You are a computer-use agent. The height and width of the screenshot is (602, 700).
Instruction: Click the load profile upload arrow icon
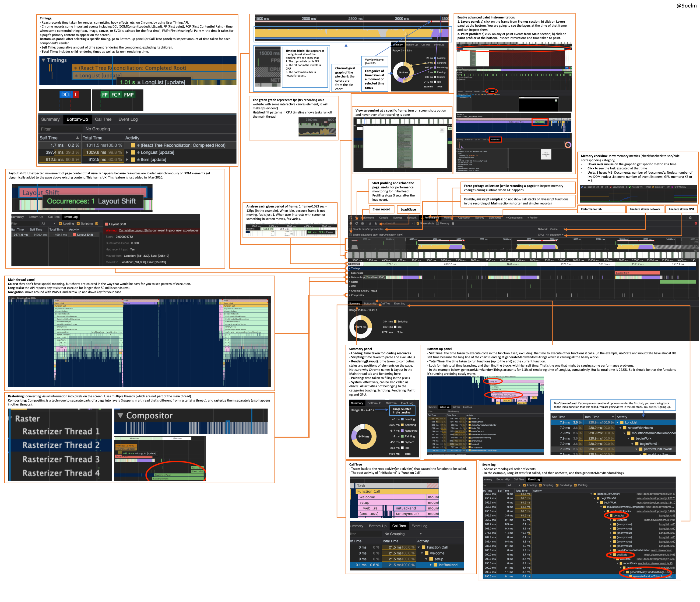click(x=370, y=224)
